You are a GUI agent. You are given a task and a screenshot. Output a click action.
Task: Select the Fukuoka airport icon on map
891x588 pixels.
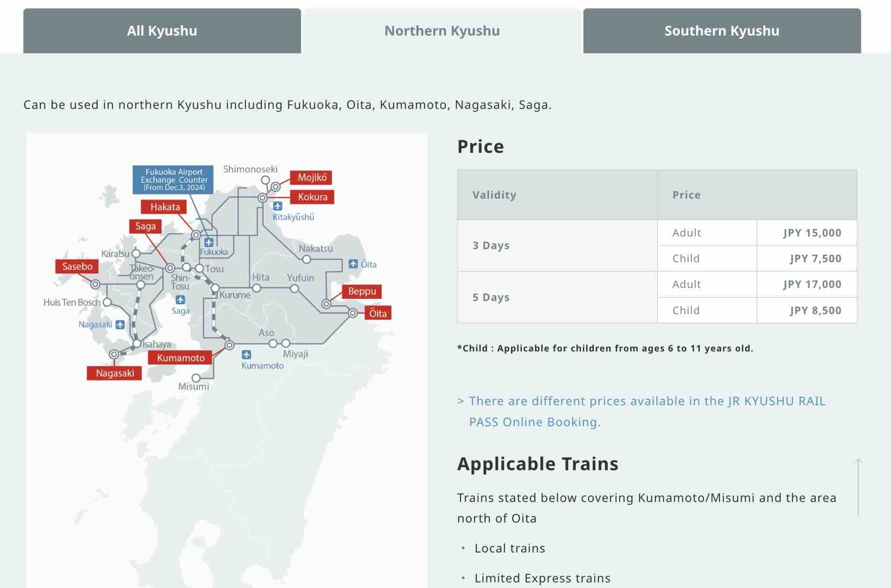pos(209,242)
